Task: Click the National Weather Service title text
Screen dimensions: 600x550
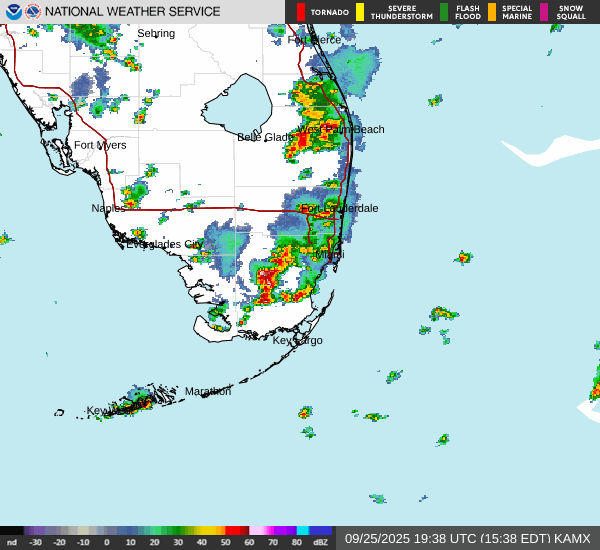Action: [x=133, y=12]
